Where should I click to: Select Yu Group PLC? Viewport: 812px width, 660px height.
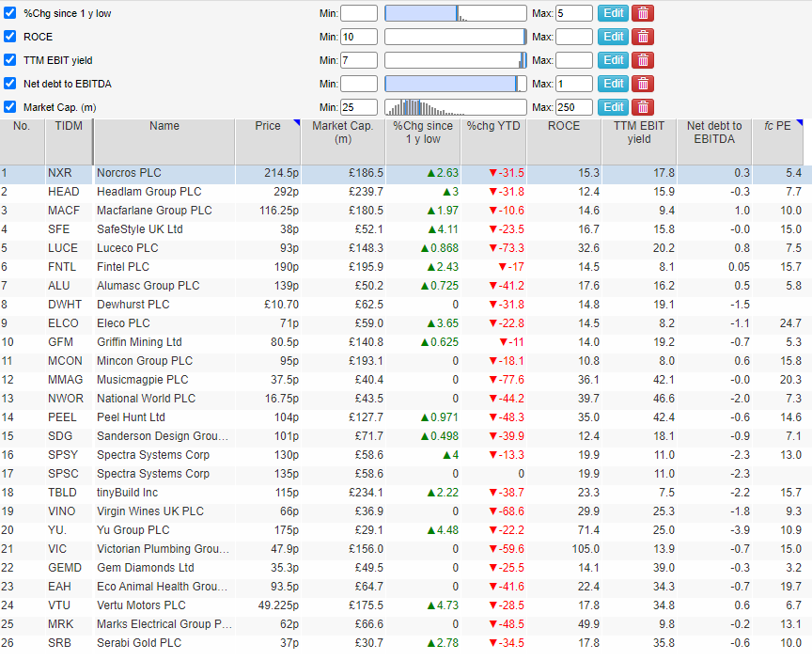(x=133, y=530)
